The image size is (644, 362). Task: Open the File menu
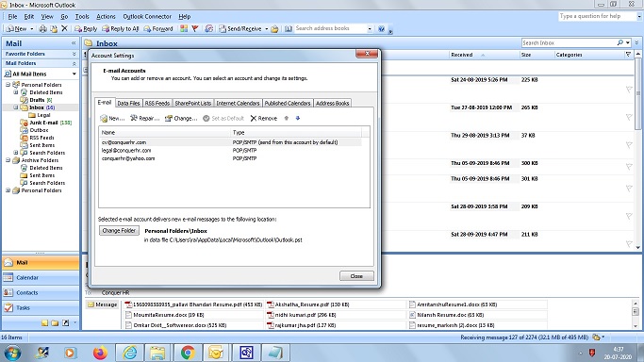(13, 16)
